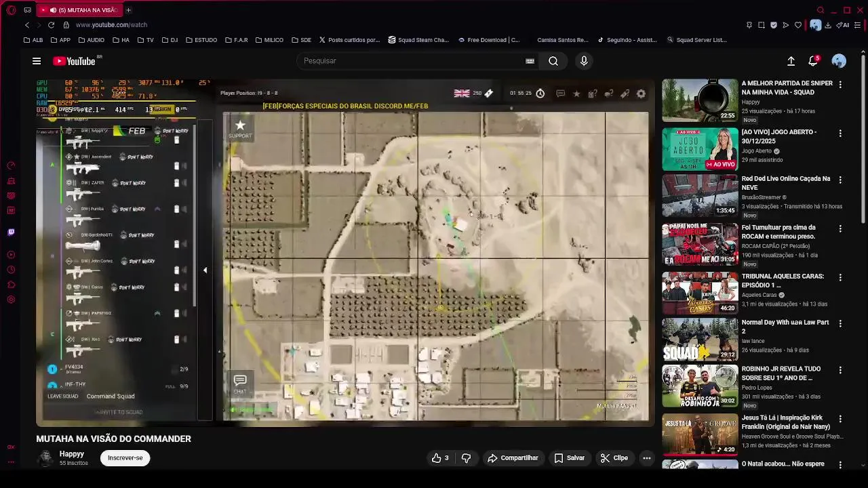This screenshot has height=488, width=868.
Task: Open more actions ellipsis under video
Action: click(646, 458)
